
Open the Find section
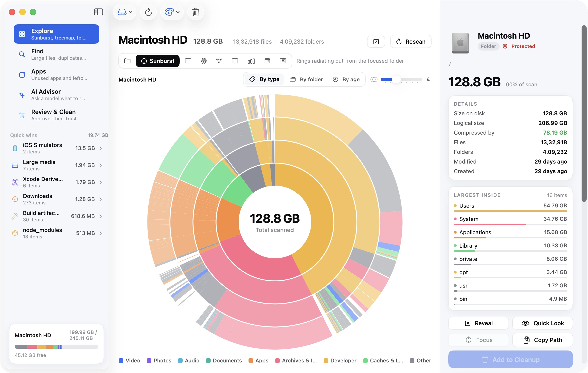coord(57,54)
